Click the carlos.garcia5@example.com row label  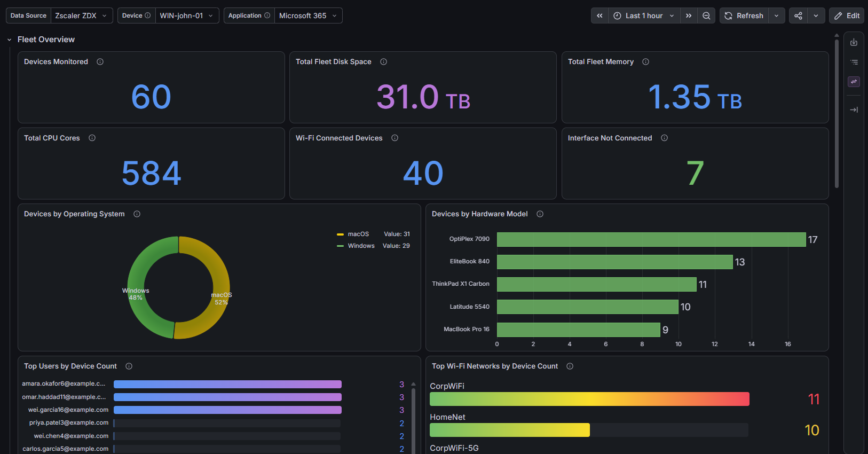(x=66, y=449)
